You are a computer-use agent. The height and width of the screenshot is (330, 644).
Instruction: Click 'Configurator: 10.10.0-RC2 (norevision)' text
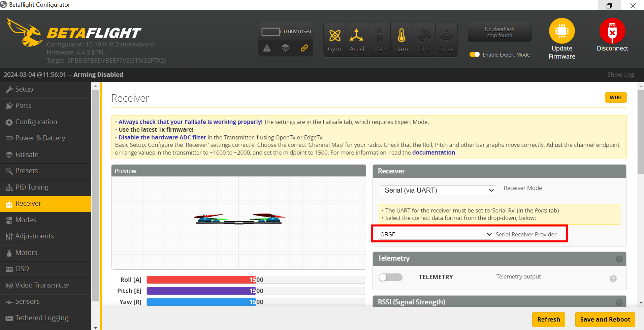point(100,44)
